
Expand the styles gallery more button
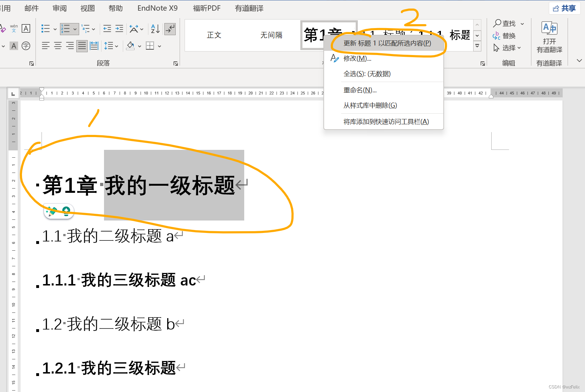477,46
